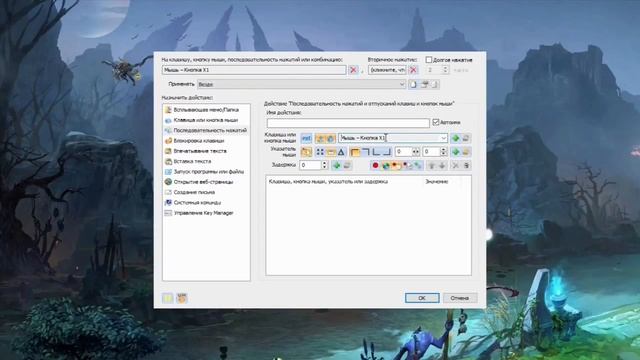This screenshot has height=360, width=640.
Task: Add delay with green plus in delay row
Action: (x=336, y=165)
